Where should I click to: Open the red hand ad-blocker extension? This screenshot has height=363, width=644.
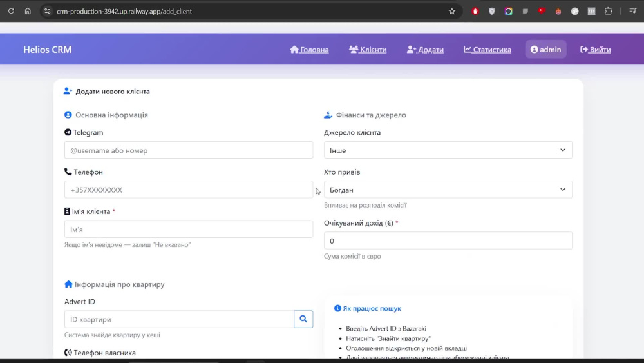tap(475, 12)
